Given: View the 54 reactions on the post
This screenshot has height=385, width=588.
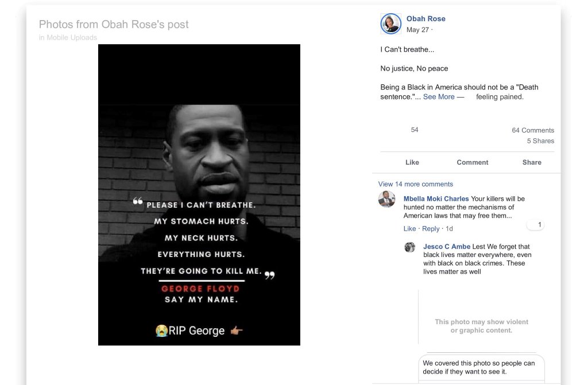Looking at the screenshot, I should tap(415, 130).
